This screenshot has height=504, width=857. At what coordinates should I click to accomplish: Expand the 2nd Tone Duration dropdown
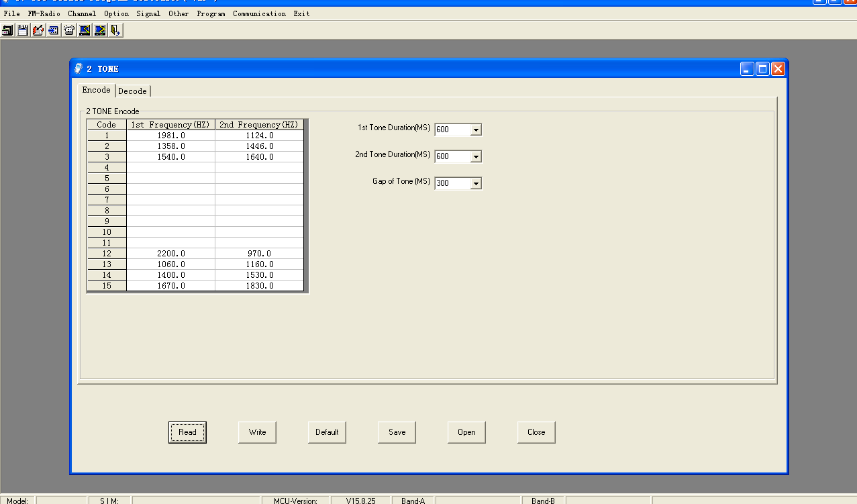click(476, 156)
